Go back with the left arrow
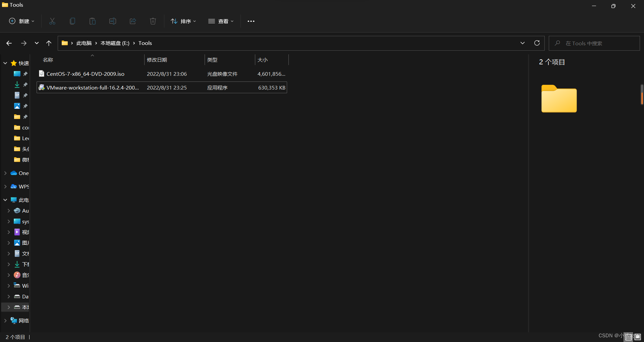This screenshot has width=644, height=342. pos(9,43)
